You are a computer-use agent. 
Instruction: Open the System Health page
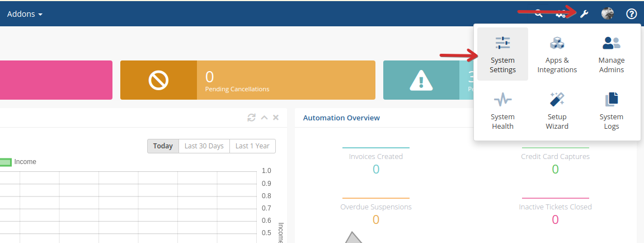pos(502,111)
